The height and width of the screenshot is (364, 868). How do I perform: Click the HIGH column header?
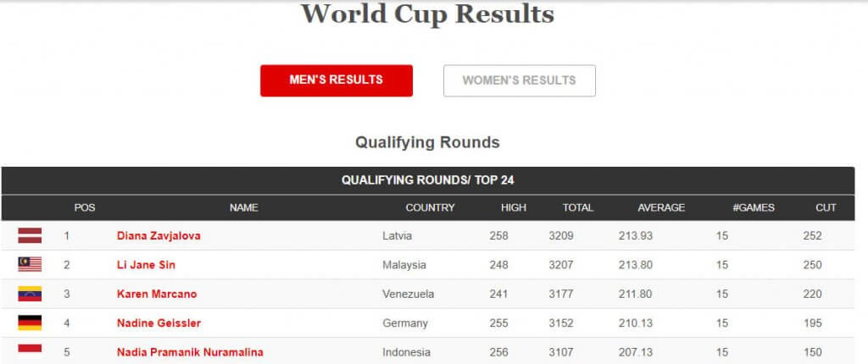[x=514, y=207]
